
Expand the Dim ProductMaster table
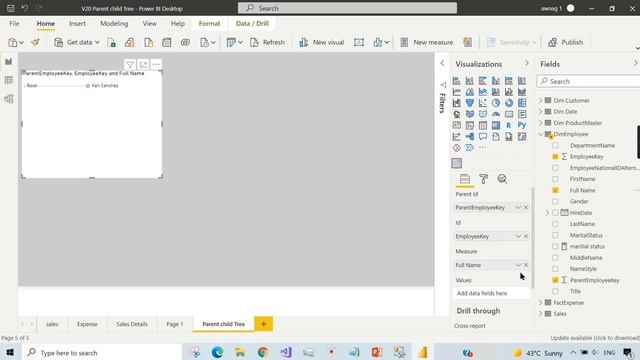click(x=541, y=123)
